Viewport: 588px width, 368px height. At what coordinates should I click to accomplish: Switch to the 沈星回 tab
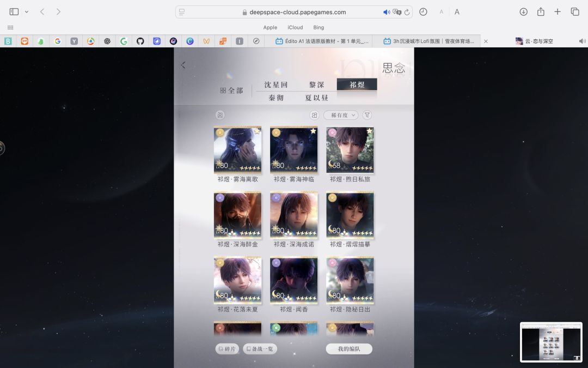[276, 85]
